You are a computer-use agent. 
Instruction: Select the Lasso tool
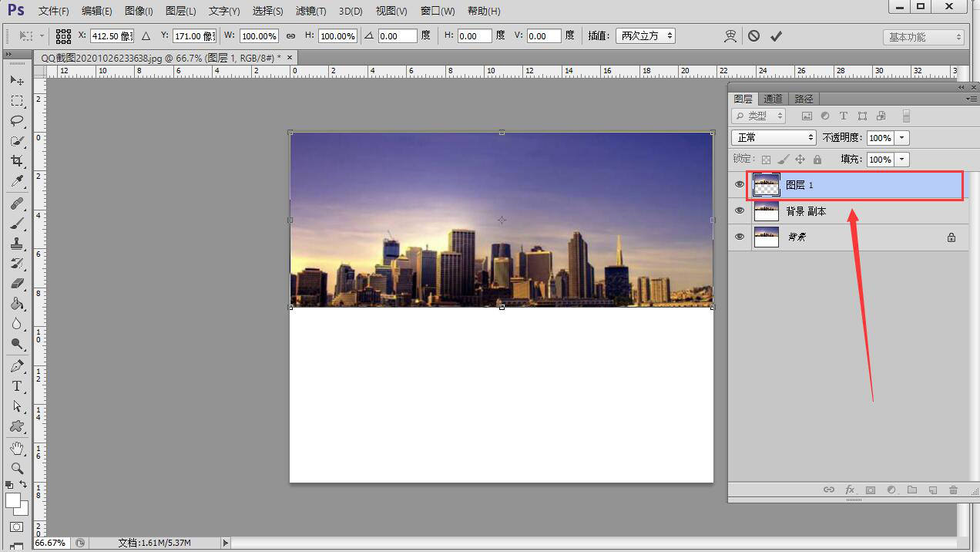tap(16, 121)
